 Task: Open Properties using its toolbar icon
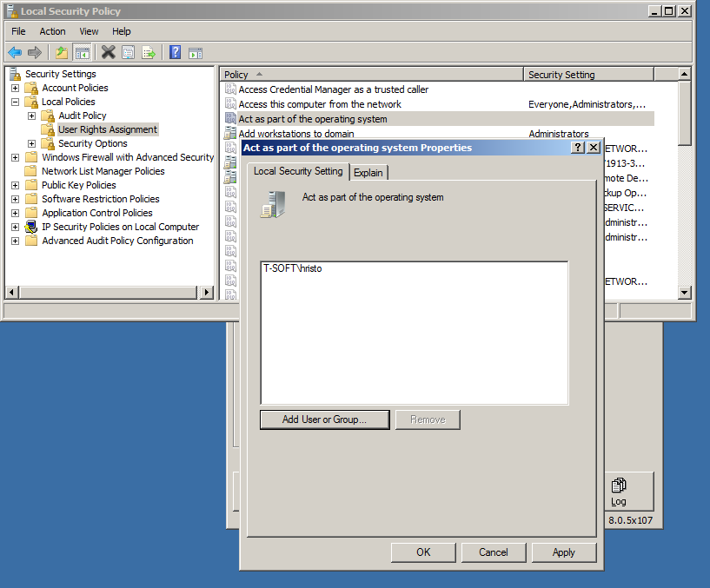pyautogui.click(x=128, y=52)
